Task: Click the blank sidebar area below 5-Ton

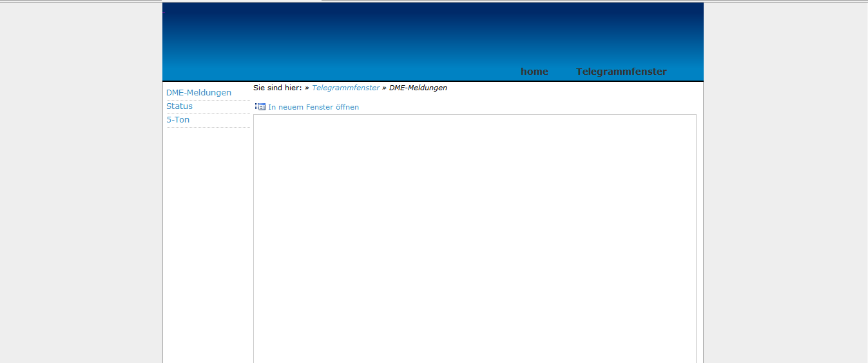Action: pos(206,245)
